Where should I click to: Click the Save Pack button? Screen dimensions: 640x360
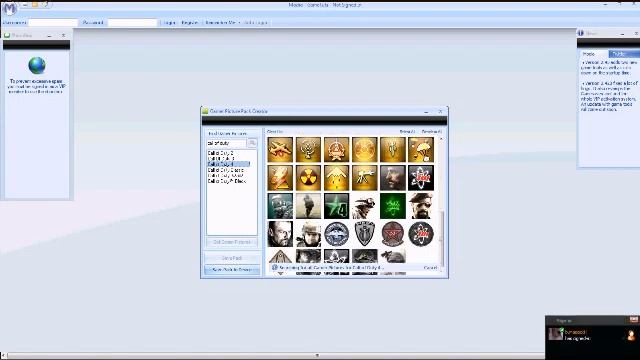tap(231, 258)
